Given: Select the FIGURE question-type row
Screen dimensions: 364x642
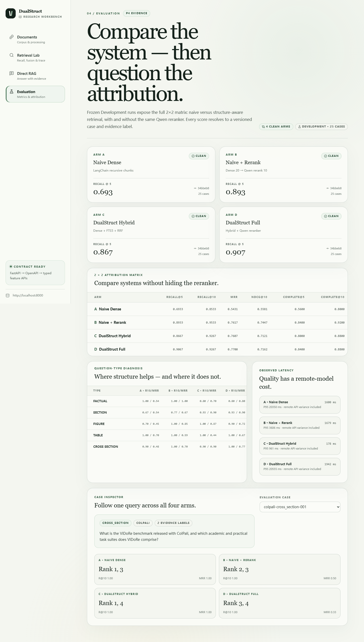Looking at the screenshot, I should point(167,424).
